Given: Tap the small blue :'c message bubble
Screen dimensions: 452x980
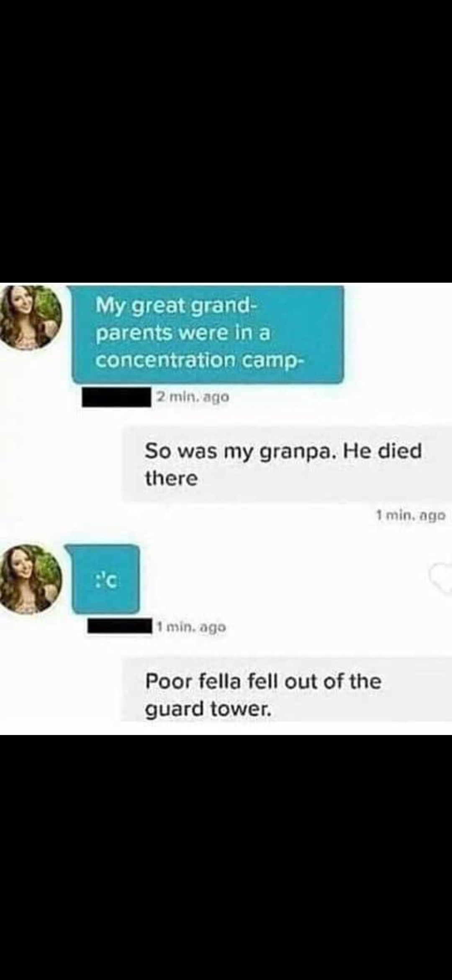Looking at the screenshot, I should (x=105, y=580).
